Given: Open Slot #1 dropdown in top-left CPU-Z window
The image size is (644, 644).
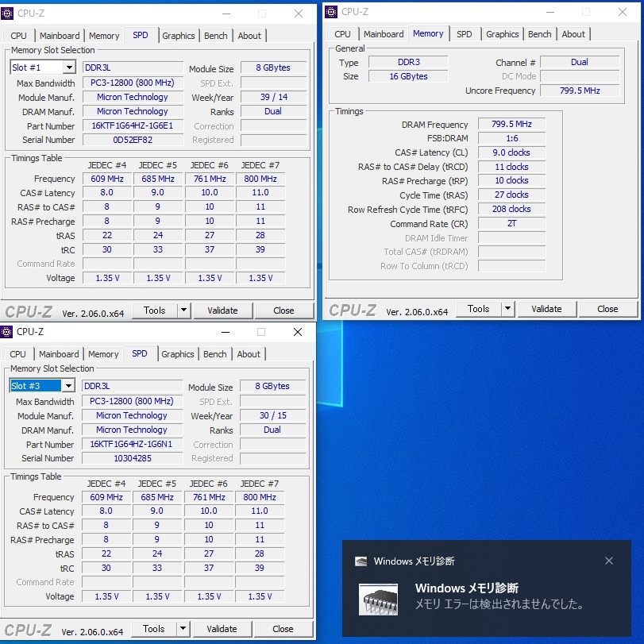Looking at the screenshot, I should [69, 67].
